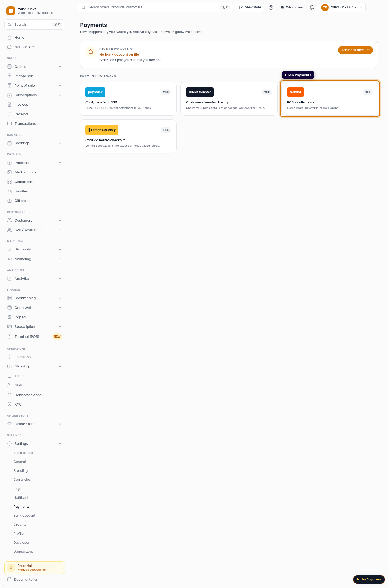Toggle the Nomba gateway OFF badge
This screenshot has height=588, width=389.
pos(368,92)
